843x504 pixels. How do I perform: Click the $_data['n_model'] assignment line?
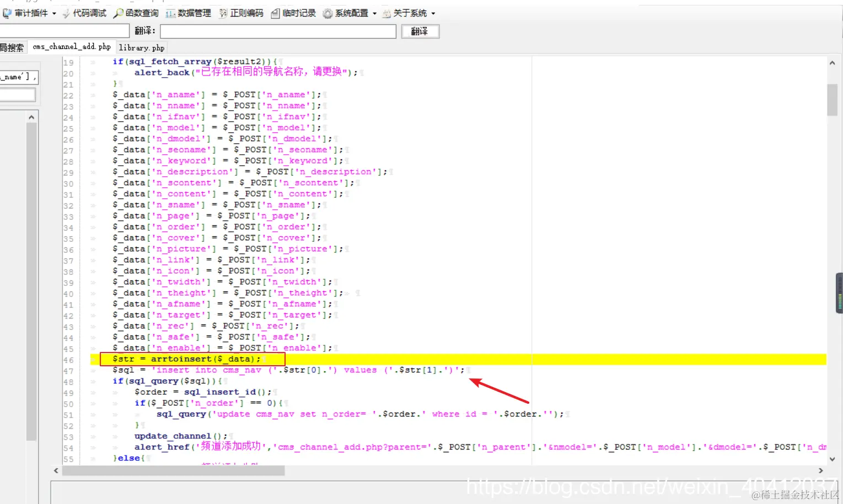pyautogui.click(x=217, y=128)
